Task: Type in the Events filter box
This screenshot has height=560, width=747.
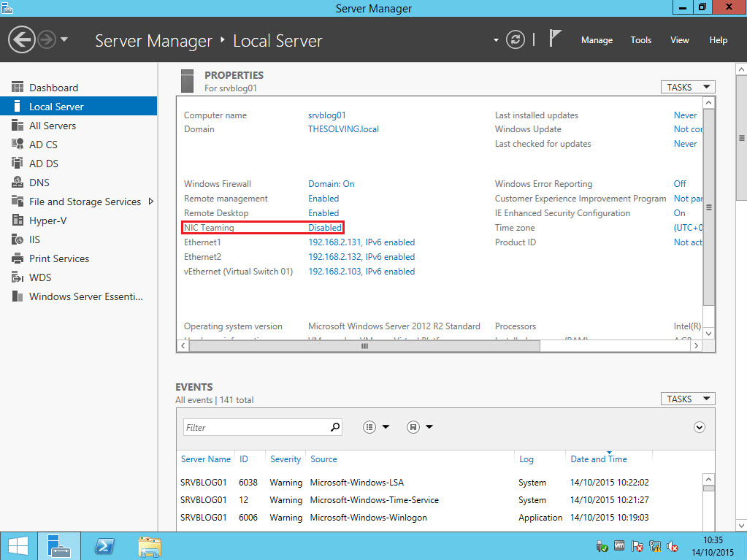Action: pyautogui.click(x=256, y=426)
